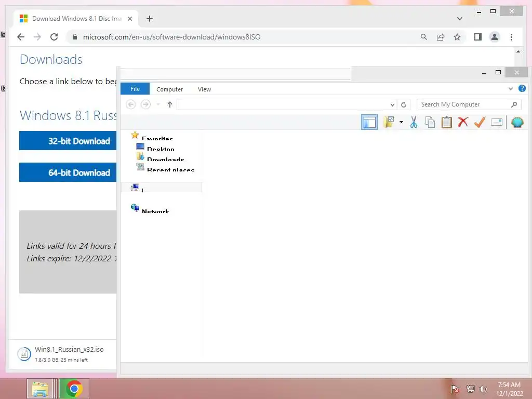Open recent locations dropdown in Explorer

tap(158, 104)
